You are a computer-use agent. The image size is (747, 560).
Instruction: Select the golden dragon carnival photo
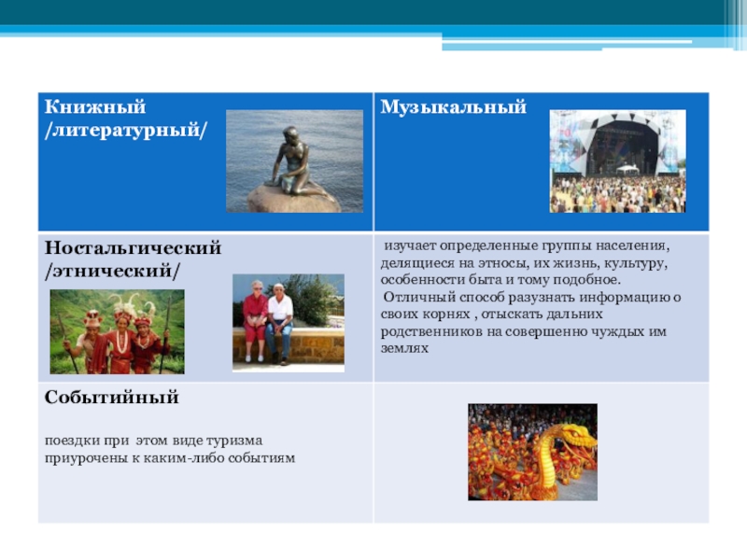point(532,452)
